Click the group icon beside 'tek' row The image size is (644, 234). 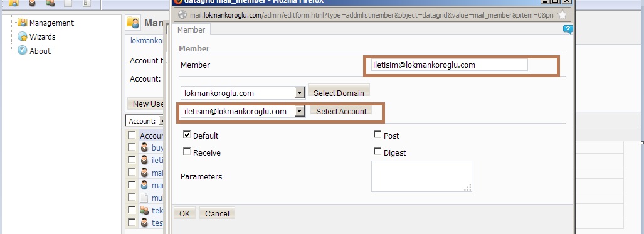point(144,210)
